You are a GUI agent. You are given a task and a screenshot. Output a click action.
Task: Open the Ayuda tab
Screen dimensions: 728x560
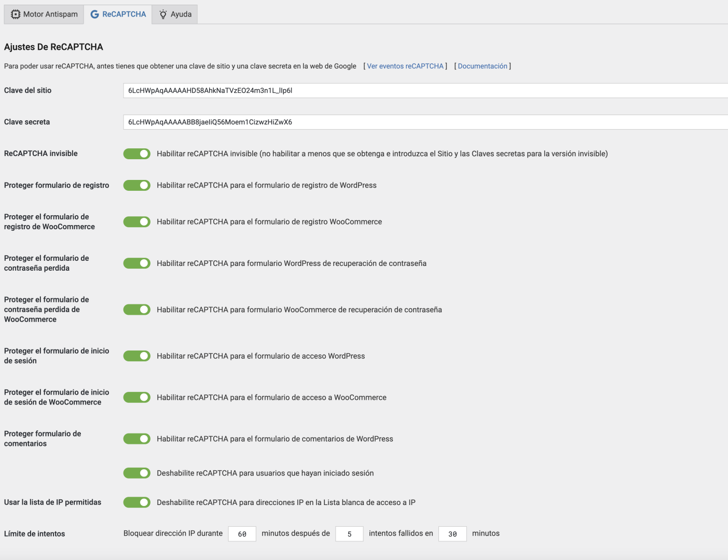175,15
